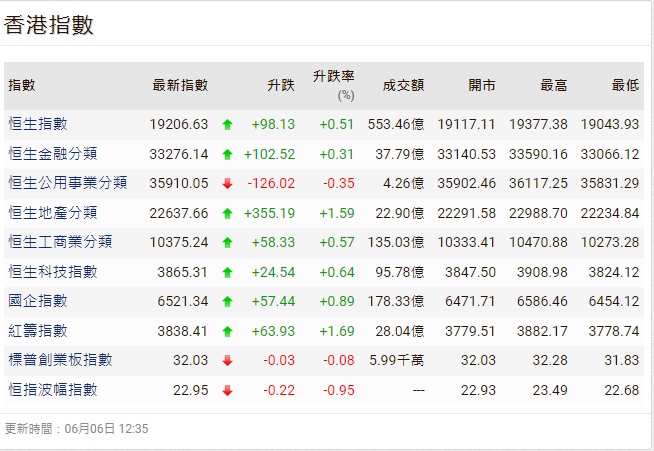Viewport: 654px width, 451px height.
Task: Click the red down arrow in 恒指波幅指數 row
Action: [227, 390]
